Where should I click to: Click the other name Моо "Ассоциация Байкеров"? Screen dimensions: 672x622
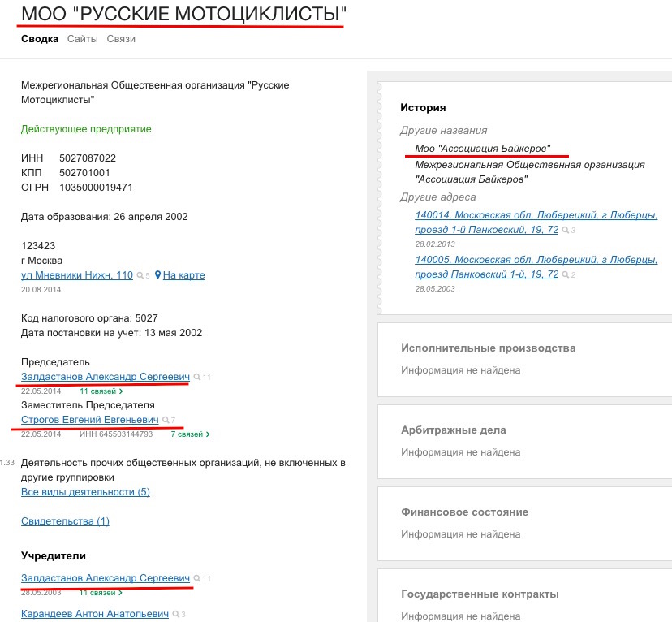click(x=483, y=149)
